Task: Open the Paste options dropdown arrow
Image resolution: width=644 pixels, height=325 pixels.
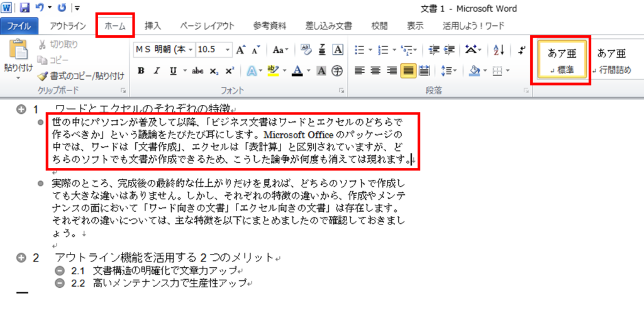Action: (x=18, y=77)
